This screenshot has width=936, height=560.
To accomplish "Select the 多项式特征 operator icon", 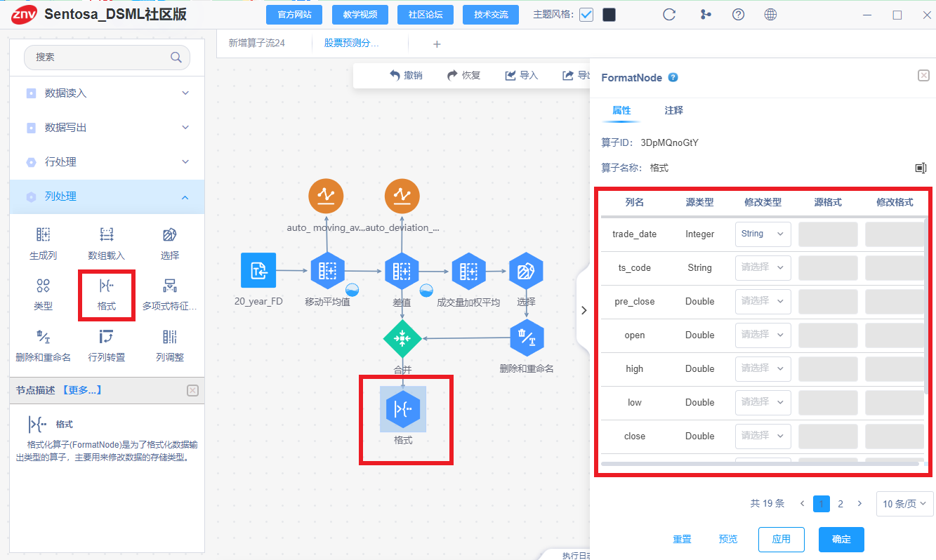I will point(170,285).
